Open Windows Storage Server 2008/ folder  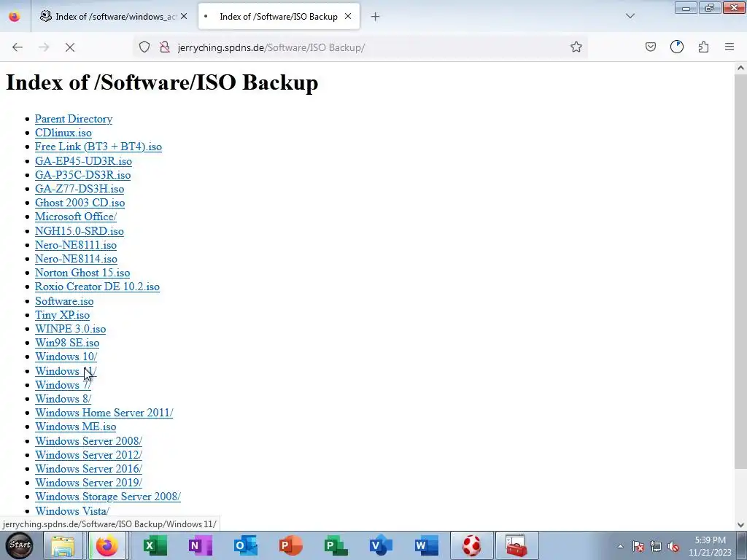pos(108,496)
